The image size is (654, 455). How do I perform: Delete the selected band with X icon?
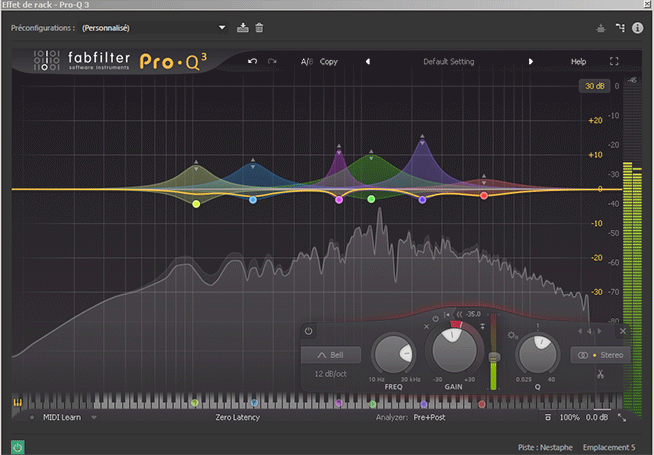point(426,327)
